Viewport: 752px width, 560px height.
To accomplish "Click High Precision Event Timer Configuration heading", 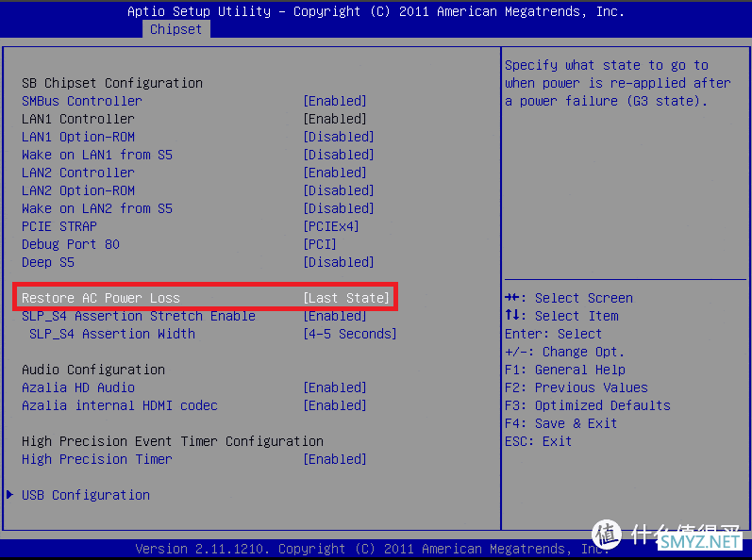I will tap(173, 441).
